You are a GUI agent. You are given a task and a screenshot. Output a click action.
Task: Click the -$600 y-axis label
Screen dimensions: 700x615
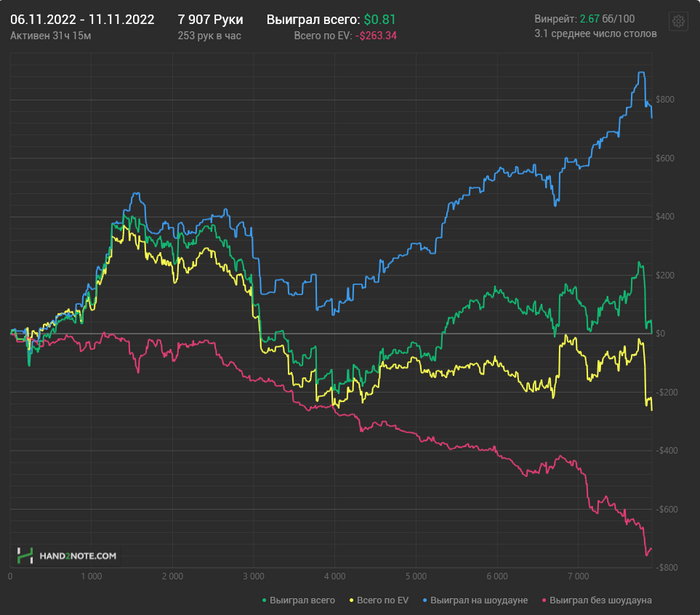(667, 509)
